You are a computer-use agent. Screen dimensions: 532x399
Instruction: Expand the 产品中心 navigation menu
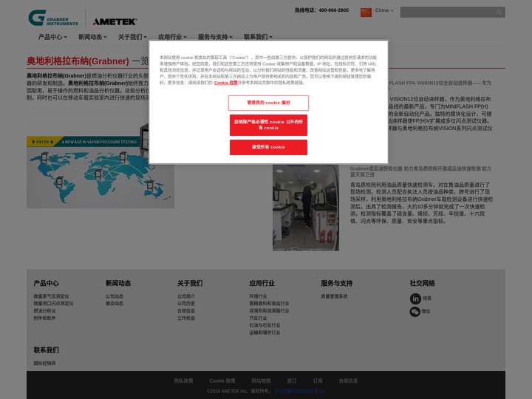(52, 37)
